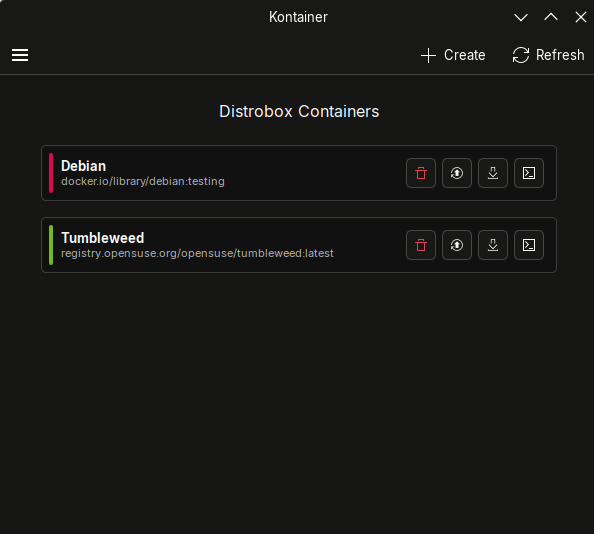Click the docker.io/library/debian:testing image text

[143, 181]
